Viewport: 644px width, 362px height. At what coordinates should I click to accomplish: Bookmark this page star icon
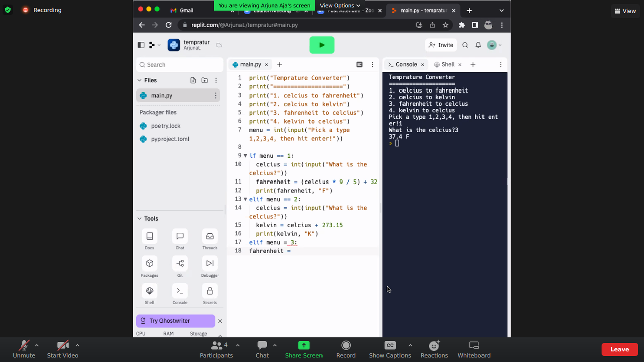pos(445,25)
